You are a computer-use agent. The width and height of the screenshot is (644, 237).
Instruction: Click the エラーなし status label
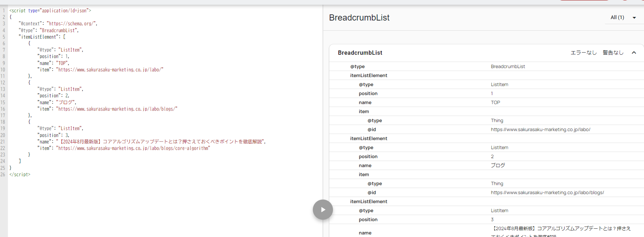click(584, 53)
